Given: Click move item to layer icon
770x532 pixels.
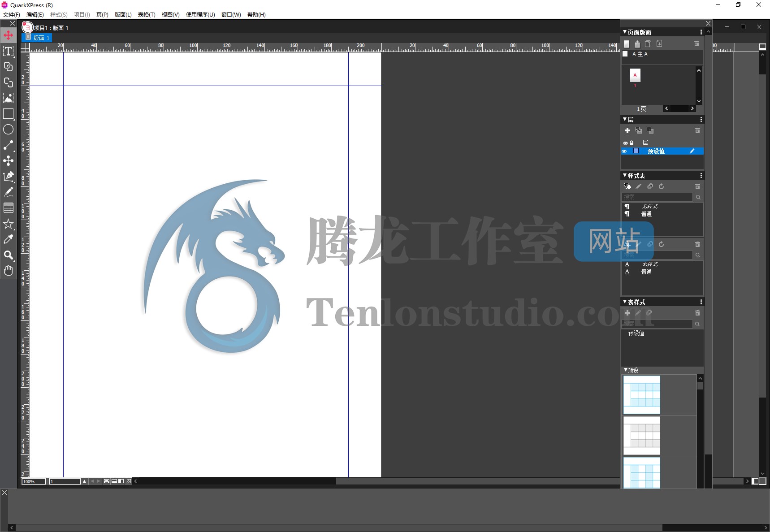Looking at the screenshot, I should [x=639, y=130].
